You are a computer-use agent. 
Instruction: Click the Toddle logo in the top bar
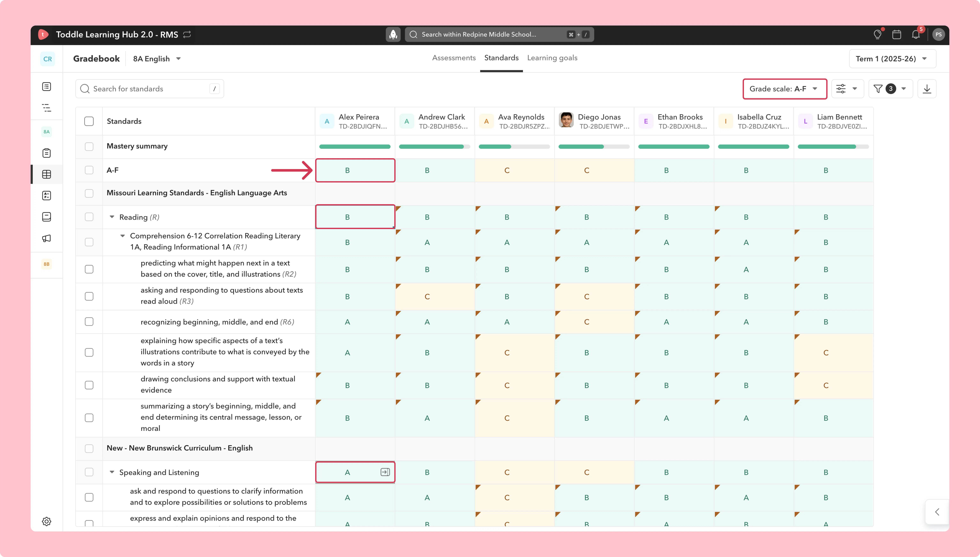pos(43,34)
